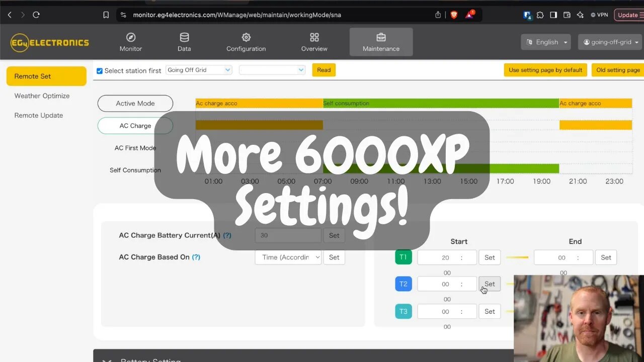Open going-off-grid account dropdown
This screenshot has height=362, width=644.
[611, 42]
